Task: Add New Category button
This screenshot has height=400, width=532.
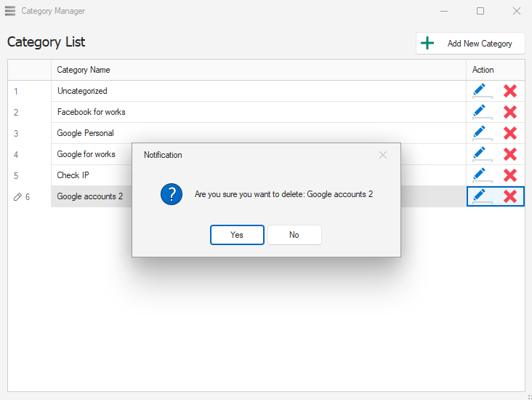Action: [x=470, y=44]
